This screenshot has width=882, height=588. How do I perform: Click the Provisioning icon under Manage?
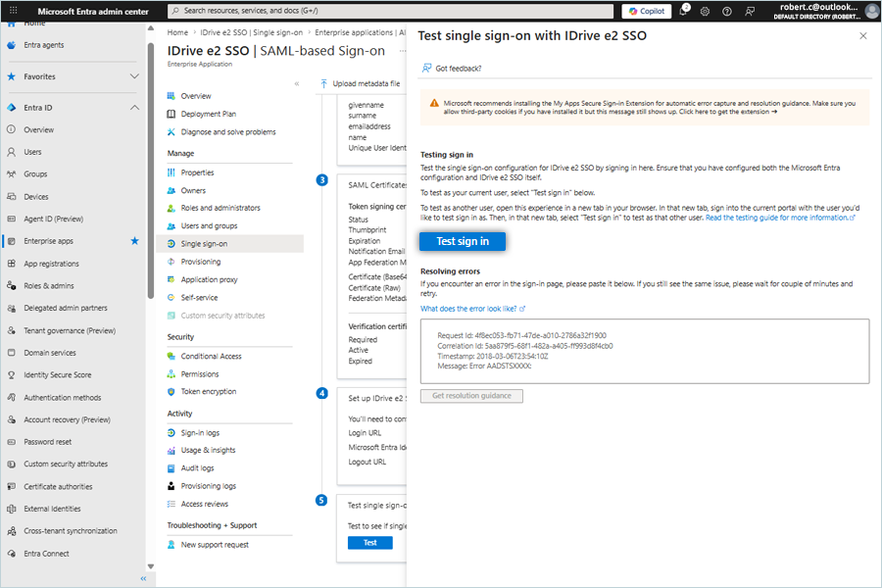(x=171, y=262)
